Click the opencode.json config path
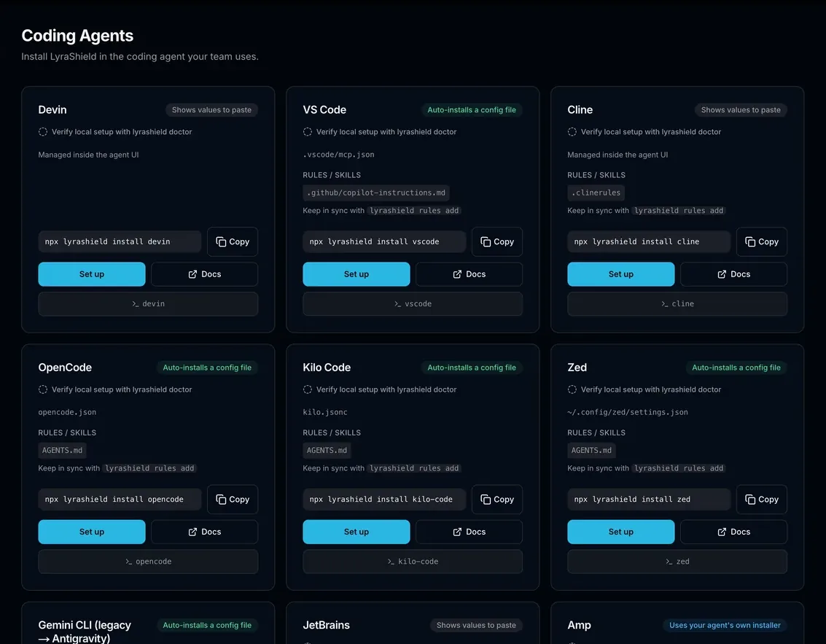The height and width of the screenshot is (644, 826). [x=67, y=412]
